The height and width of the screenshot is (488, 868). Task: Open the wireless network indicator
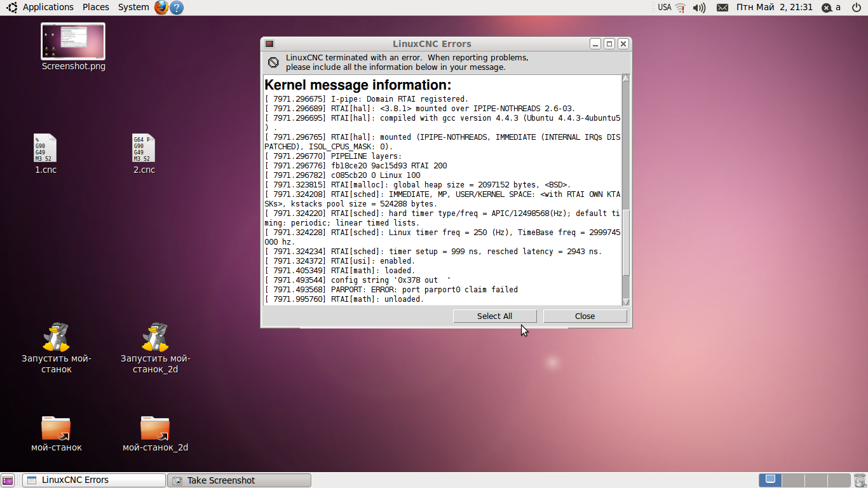(681, 8)
